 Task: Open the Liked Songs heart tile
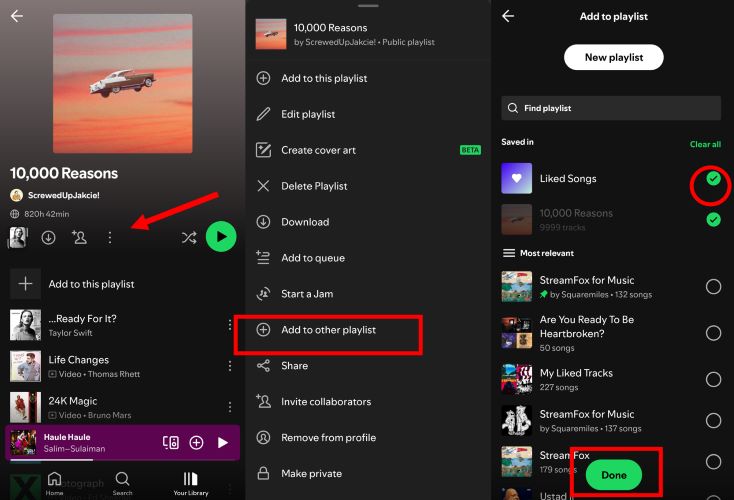pyautogui.click(x=516, y=178)
